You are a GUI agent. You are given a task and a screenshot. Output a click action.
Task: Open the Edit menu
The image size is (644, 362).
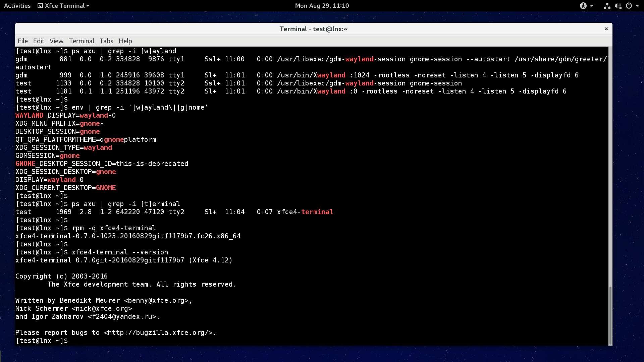click(39, 41)
